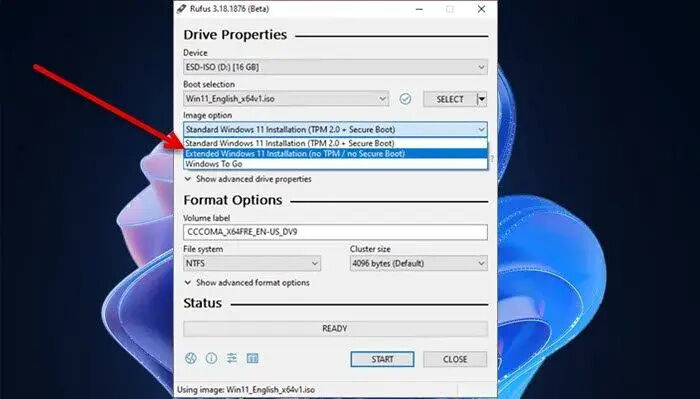Viewport: 700px width, 399px height.
Task: Show the log window icon
Action: pyautogui.click(x=253, y=358)
